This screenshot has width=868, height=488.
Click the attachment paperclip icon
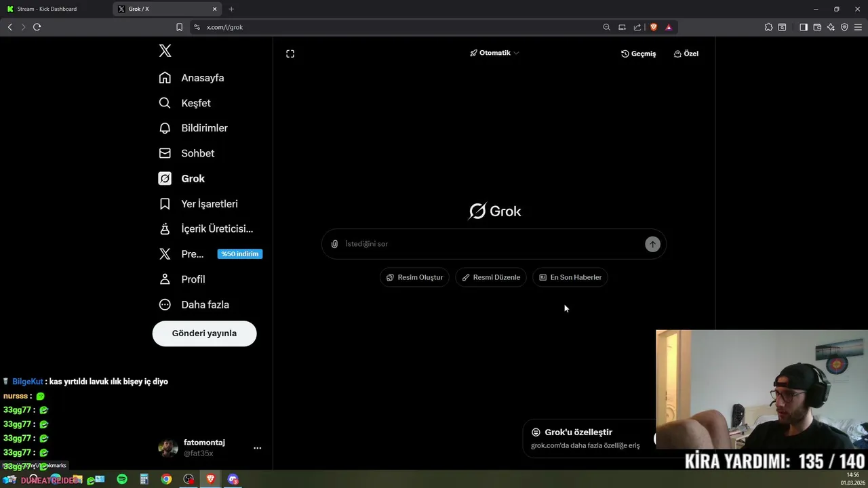tap(334, 244)
